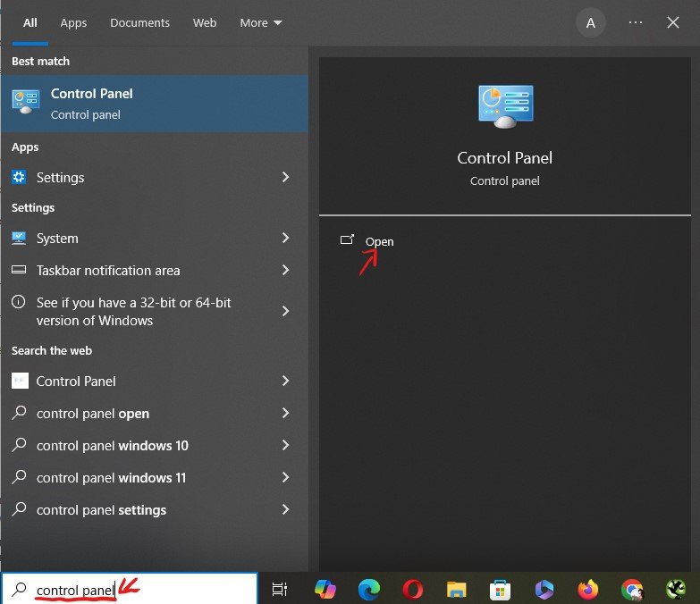Click Open in the Control Panel preview
This screenshot has width=700, height=604.
pos(379,241)
